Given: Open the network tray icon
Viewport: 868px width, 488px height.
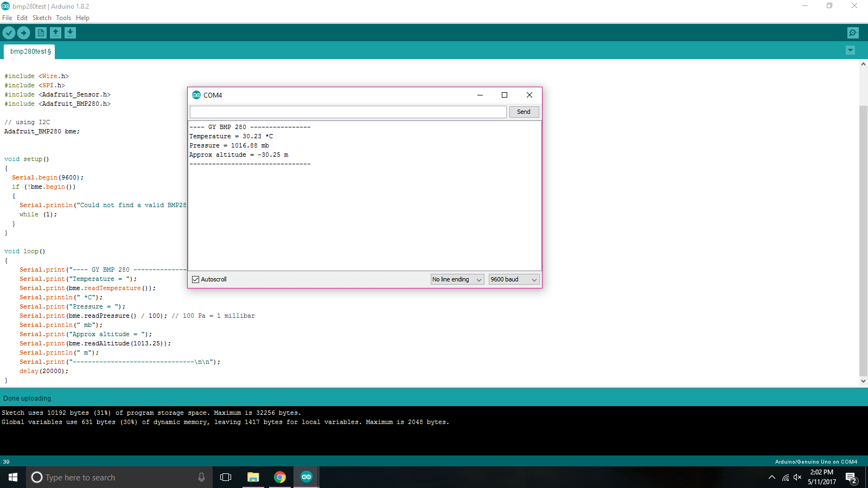Looking at the screenshot, I should coord(786,478).
